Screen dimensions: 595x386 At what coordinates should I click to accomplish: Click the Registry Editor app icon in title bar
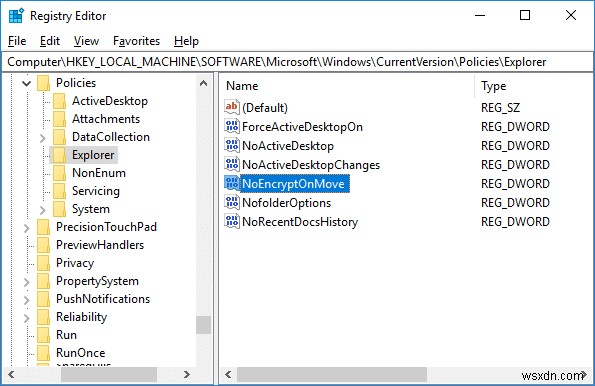click(16, 16)
